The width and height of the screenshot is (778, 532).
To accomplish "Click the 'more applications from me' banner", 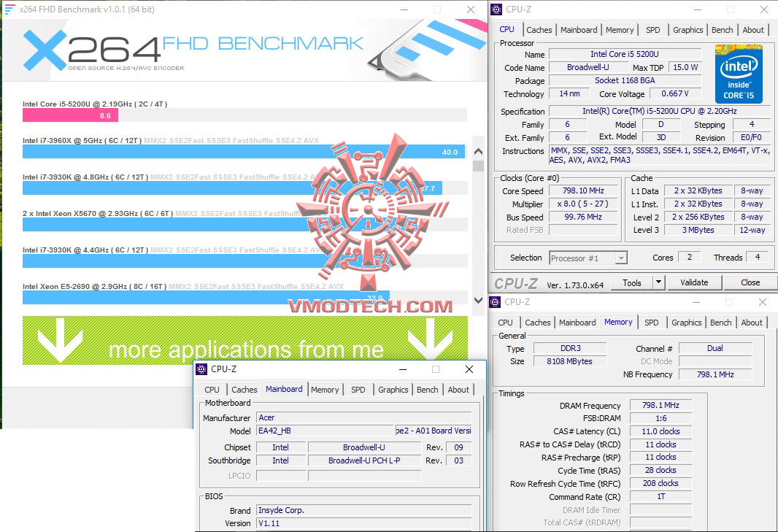I will pos(245,341).
